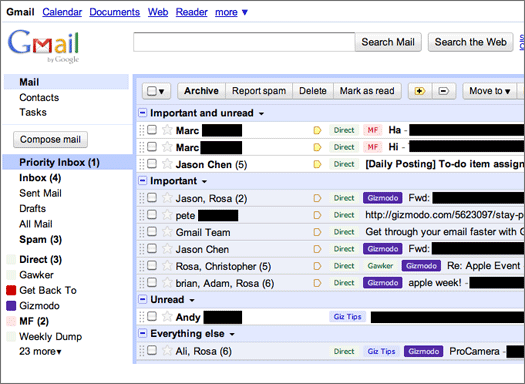Open Priority Inbox (1)
The width and height of the screenshot is (525, 384).
(x=59, y=162)
